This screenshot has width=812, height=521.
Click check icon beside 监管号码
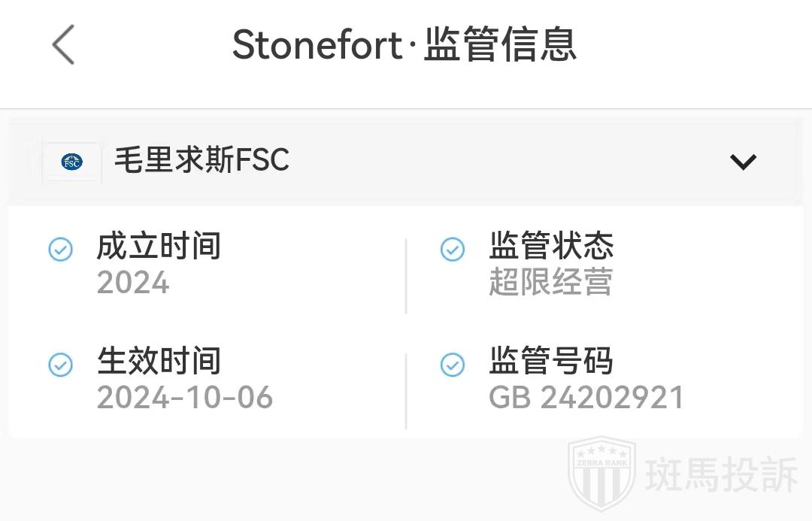pos(452,365)
